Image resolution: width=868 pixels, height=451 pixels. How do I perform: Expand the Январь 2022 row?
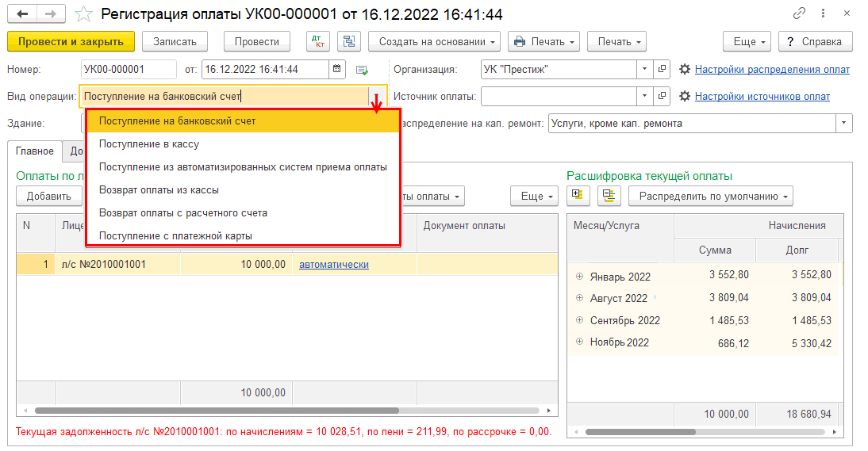click(x=579, y=276)
